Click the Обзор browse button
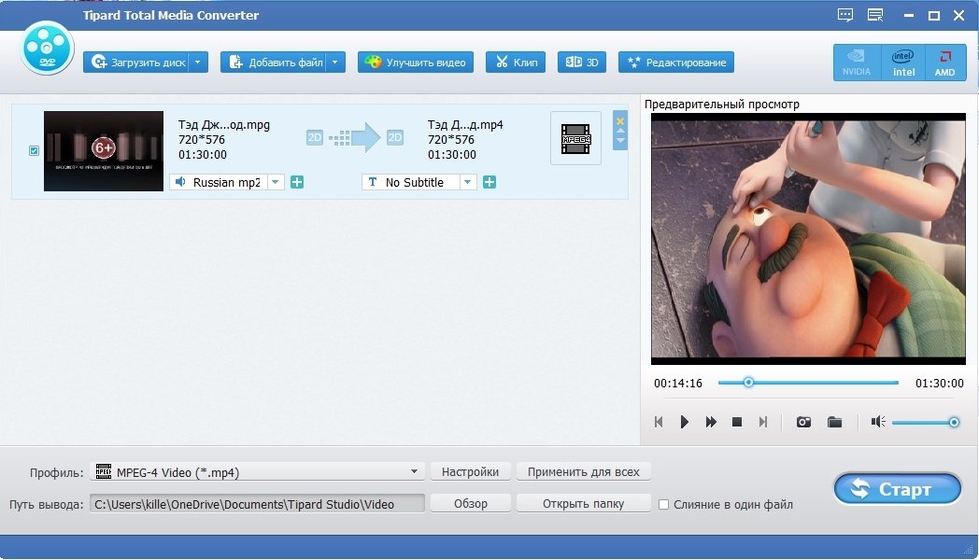 pos(470,504)
